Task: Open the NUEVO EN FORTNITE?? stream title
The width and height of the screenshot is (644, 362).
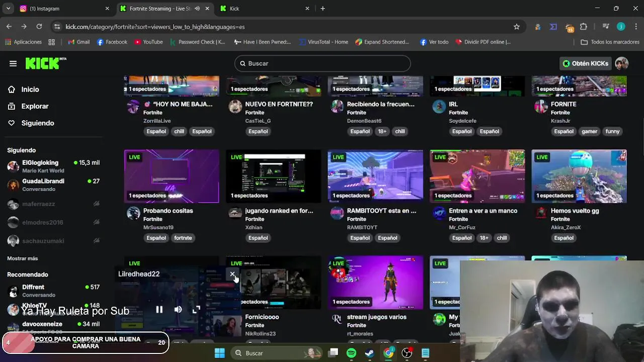Action: tap(279, 104)
